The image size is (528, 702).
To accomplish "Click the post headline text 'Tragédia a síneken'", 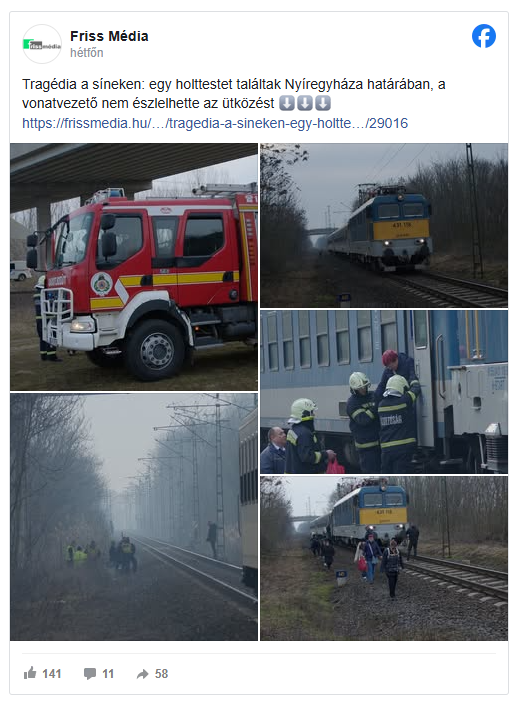I will tap(82, 84).
